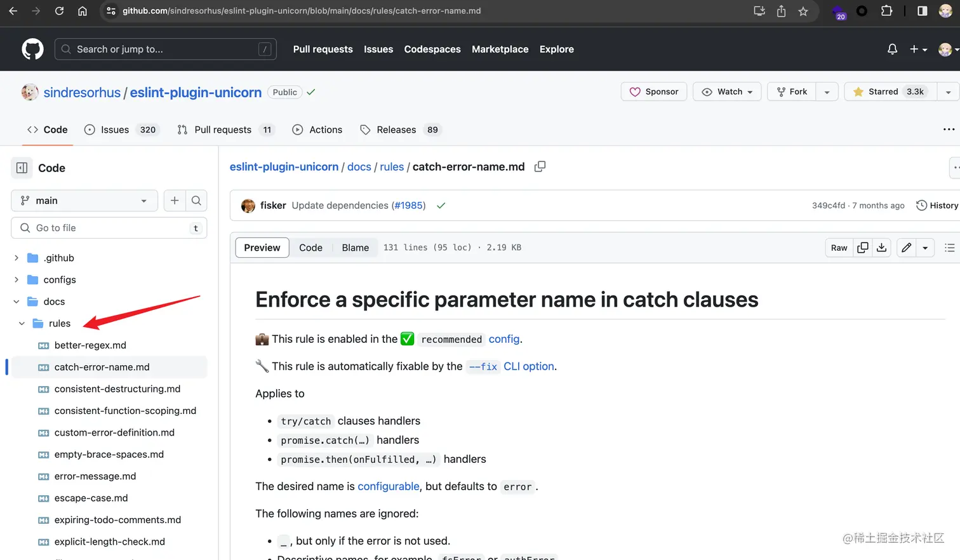
Task: Copy raw file contents
Action: pyautogui.click(x=862, y=248)
